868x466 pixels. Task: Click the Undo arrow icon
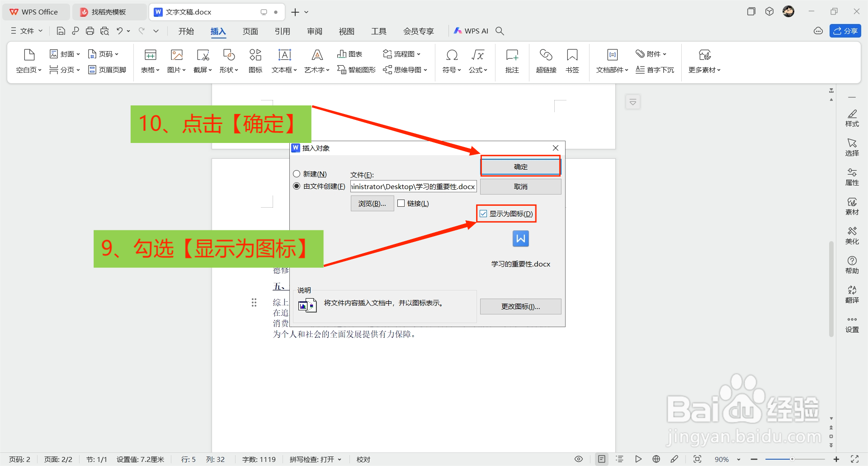119,31
